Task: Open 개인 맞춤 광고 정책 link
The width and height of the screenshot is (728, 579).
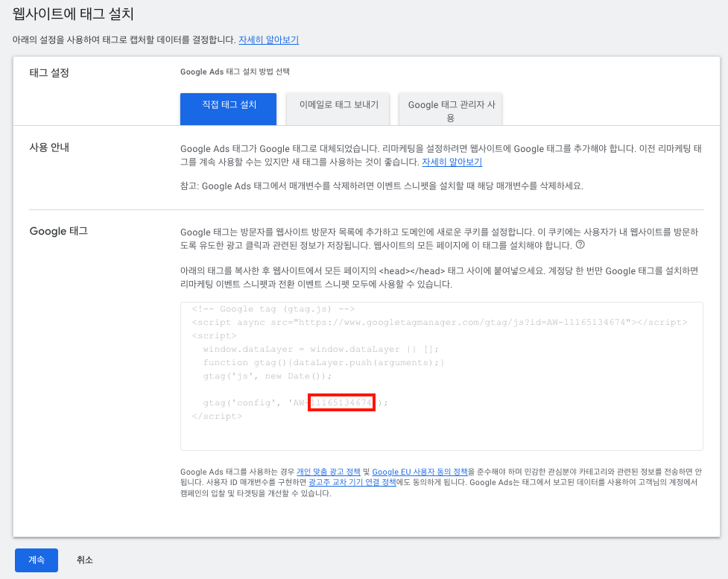Action: 329,472
